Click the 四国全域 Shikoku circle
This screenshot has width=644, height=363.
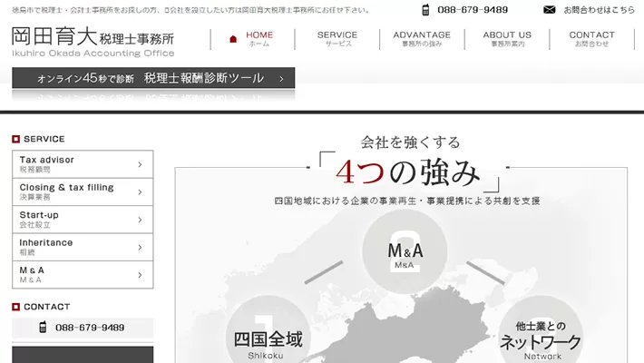pos(268,338)
